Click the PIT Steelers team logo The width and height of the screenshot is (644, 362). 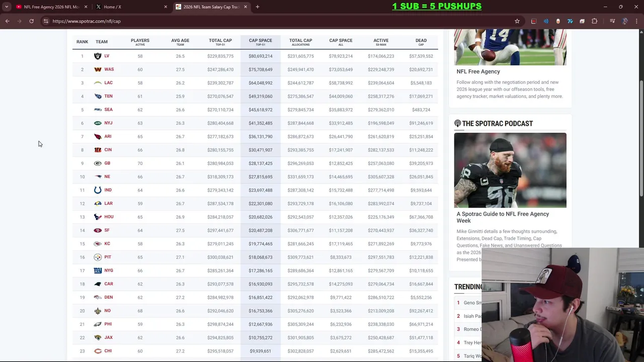(x=98, y=257)
